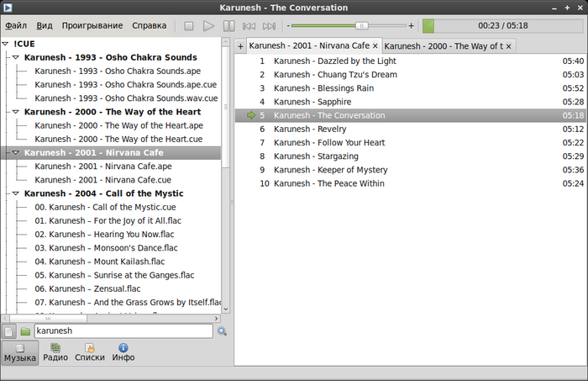
Task: Start playback with the play icon
Action: [x=208, y=26]
